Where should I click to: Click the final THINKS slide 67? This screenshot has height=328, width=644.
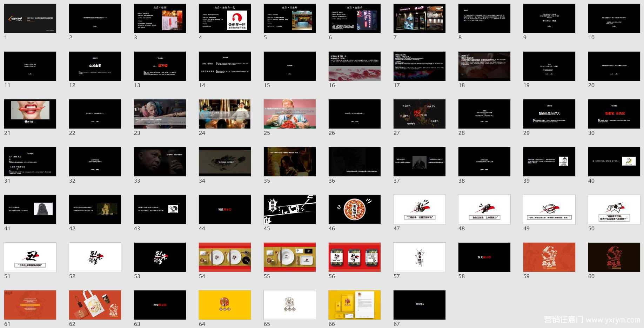420,305
